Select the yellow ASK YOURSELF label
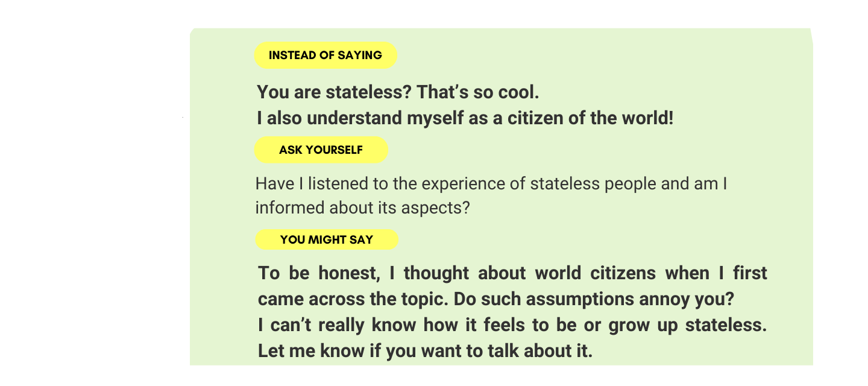The width and height of the screenshot is (868, 386). click(321, 150)
